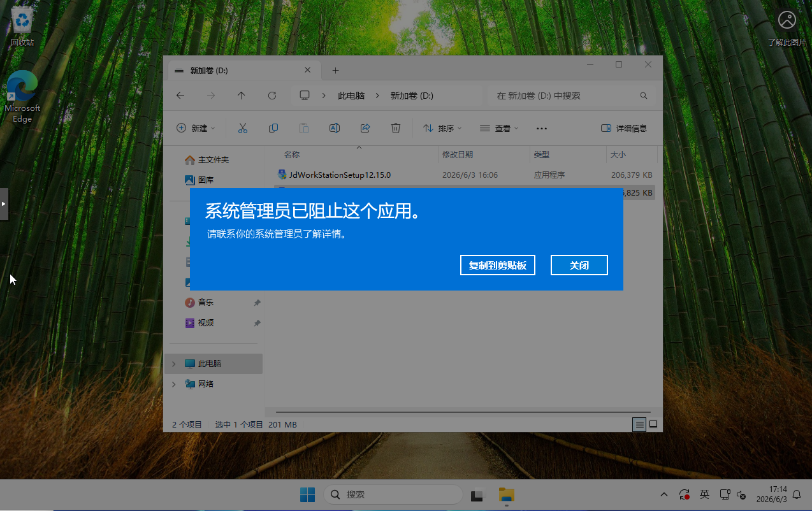Expand the 此电脑 tree node chevron
Screen dimensions: 812x511
[x=173, y=364]
